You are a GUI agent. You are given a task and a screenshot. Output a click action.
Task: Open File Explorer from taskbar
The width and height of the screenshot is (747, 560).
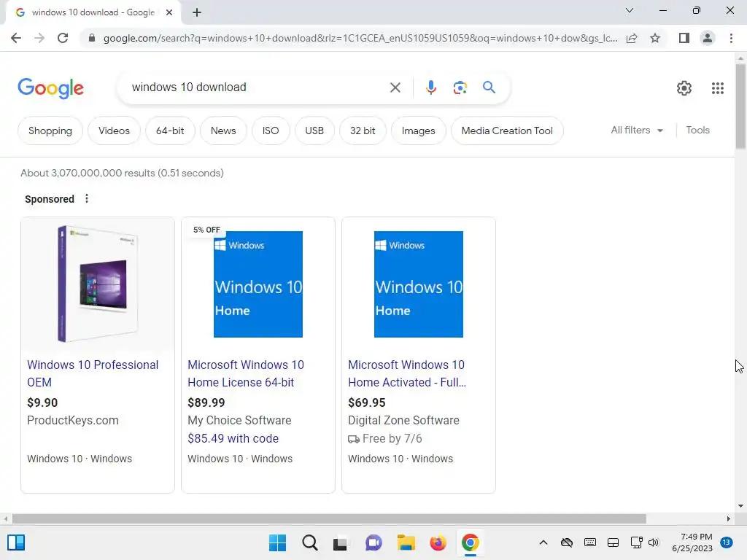pos(406,542)
